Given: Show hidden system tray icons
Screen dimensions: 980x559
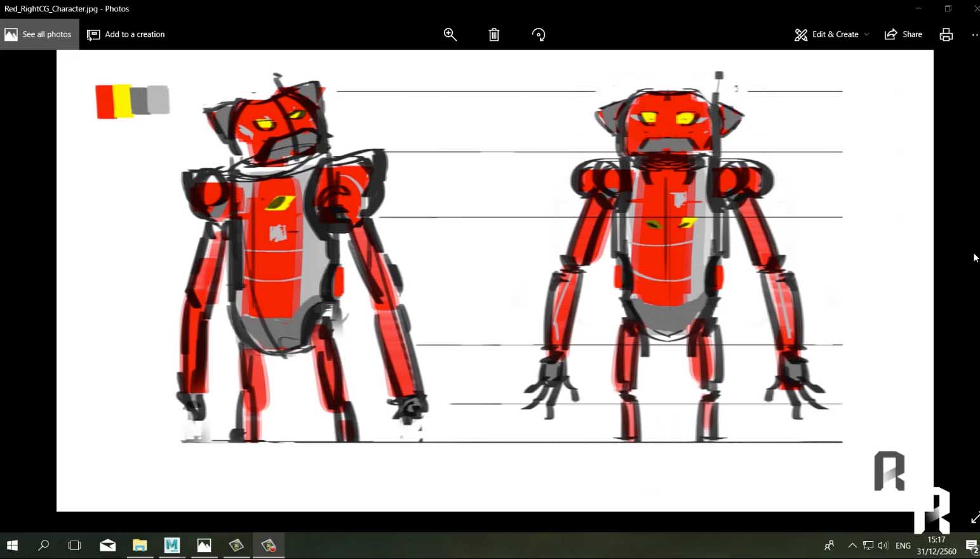Looking at the screenshot, I should [852, 545].
